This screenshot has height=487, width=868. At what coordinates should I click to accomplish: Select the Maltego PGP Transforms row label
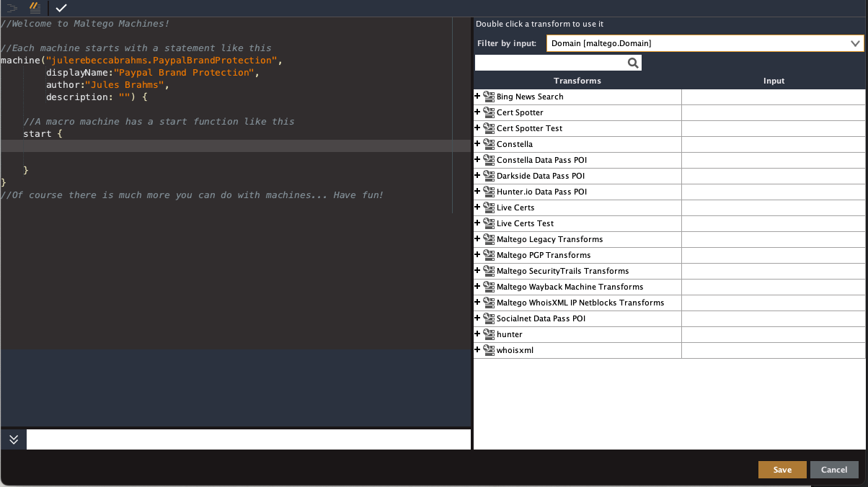coord(544,255)
